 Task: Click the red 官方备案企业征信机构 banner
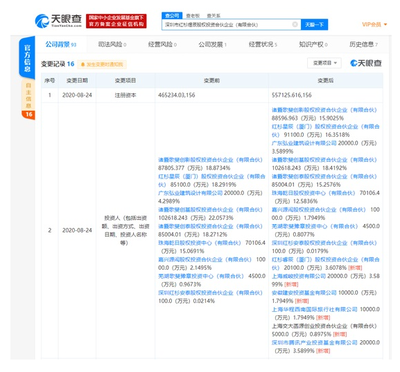(x=116, y=21)
